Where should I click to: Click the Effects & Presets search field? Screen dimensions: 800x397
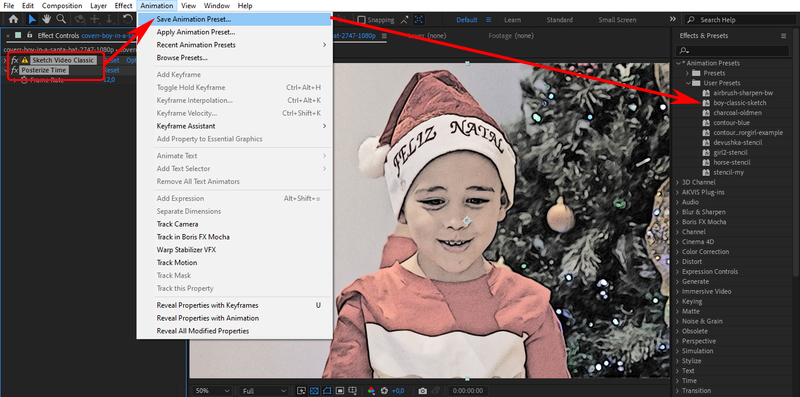point(732,51)
